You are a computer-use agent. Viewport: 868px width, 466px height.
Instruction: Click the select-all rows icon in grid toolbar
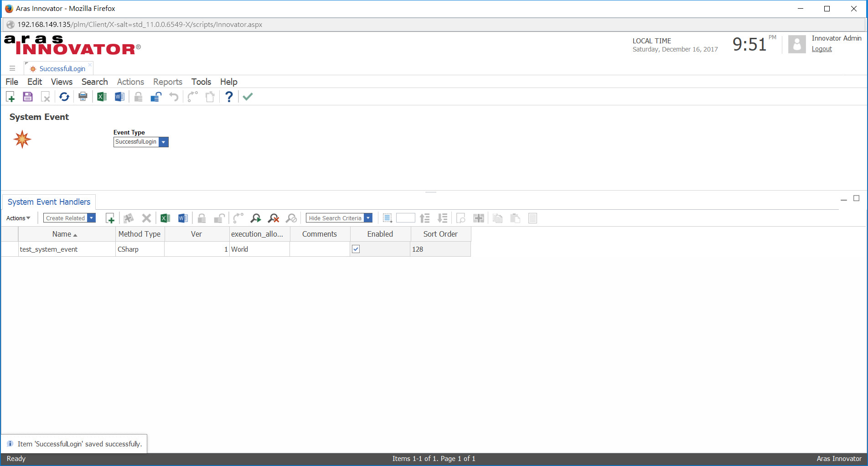click(x=387, y=218)
